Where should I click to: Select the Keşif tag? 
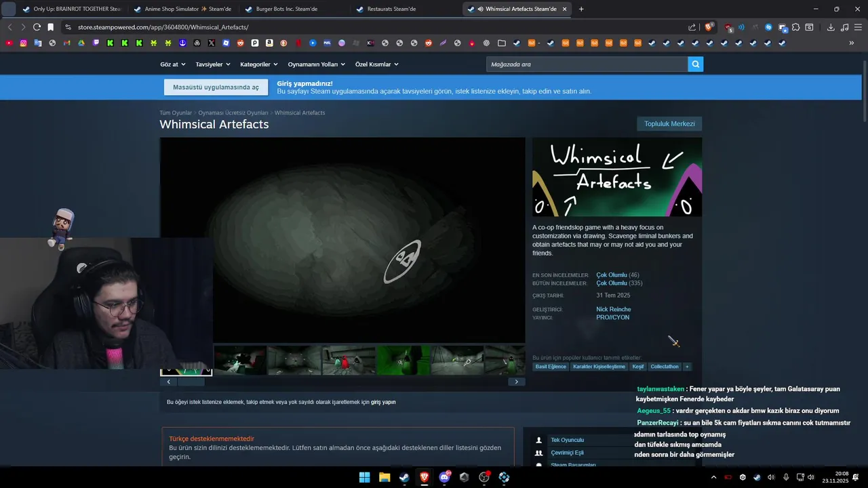point(638,367)
